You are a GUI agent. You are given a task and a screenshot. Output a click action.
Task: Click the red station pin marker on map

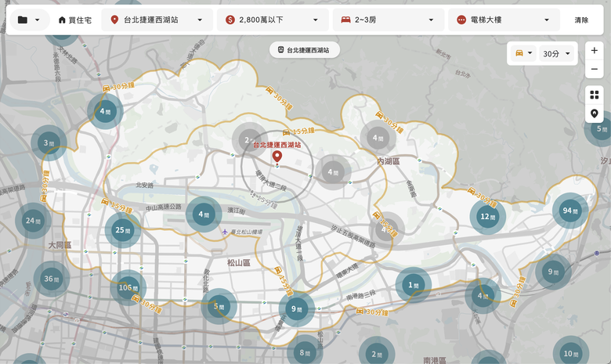(277, 157)
